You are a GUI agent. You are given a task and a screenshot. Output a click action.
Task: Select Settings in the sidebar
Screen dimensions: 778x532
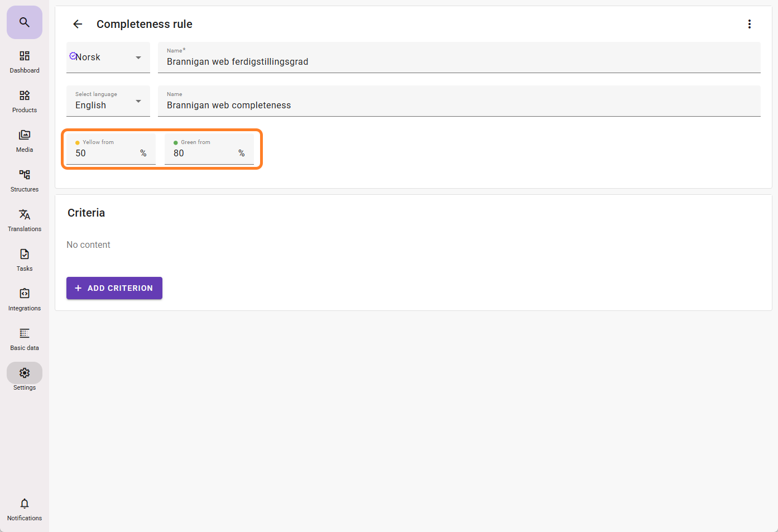pyautogui.click(x=25, y=378)
